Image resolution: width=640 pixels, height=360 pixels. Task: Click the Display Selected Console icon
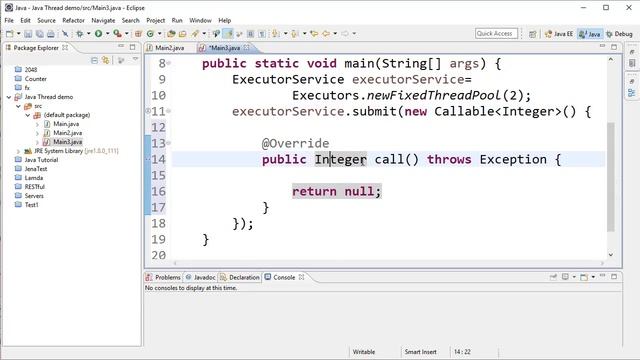[565, 277]
